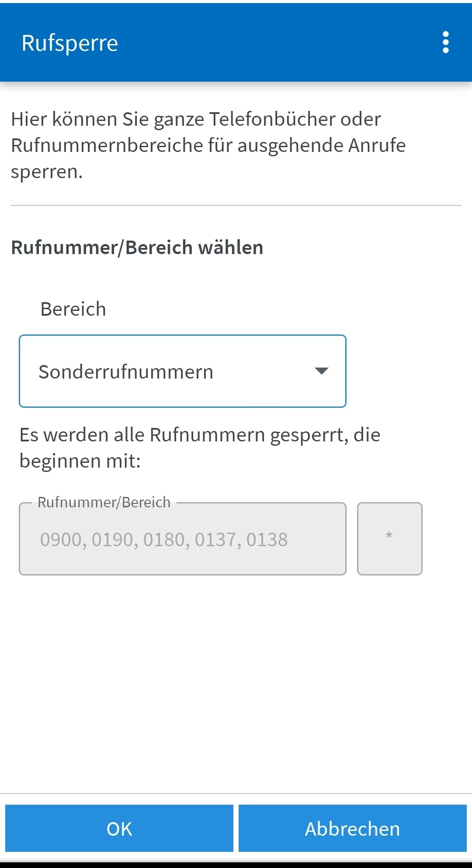Click the small Rufnummer/Bereich field label

104,503
